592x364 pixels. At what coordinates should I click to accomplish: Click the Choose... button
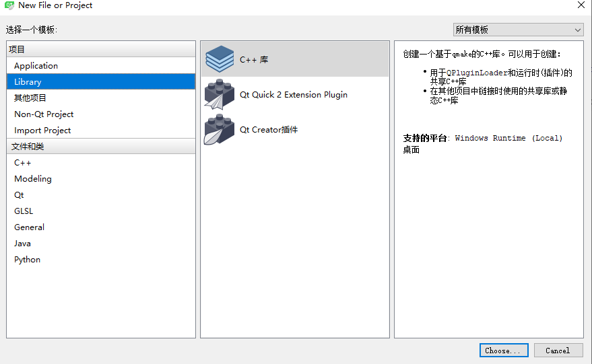[504, 351]
